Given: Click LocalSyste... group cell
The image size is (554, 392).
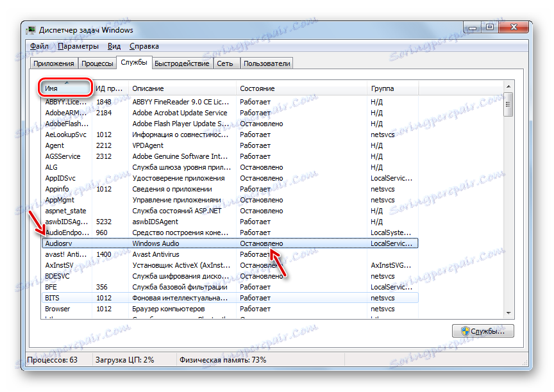Looking at the screenshot, I should click(x=390, y=233).
